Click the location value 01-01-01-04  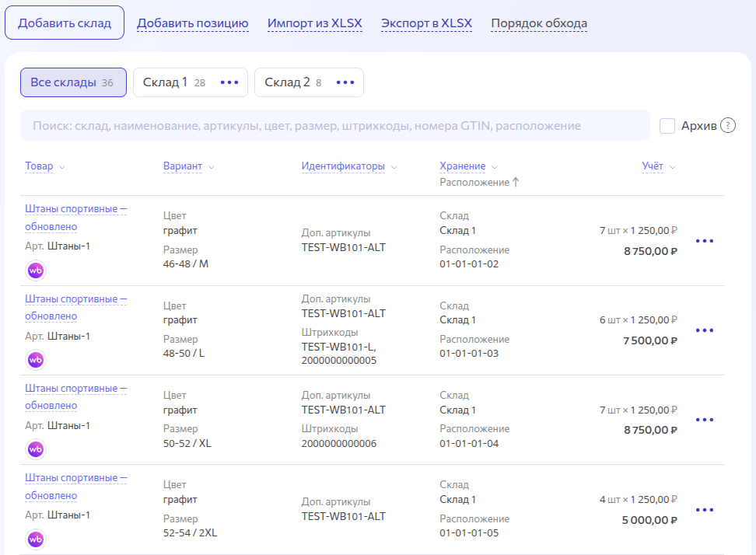(x=469, y=443)
